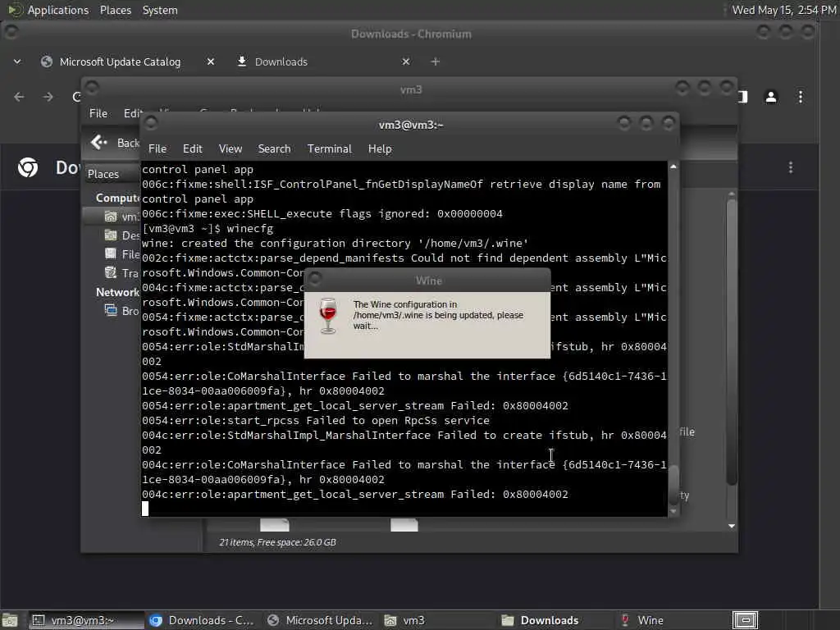Click '21 items, Free space: 26.0 GB' status
Image resolution: width=840 pixels, height=630 pixels.
click(277, 543)
